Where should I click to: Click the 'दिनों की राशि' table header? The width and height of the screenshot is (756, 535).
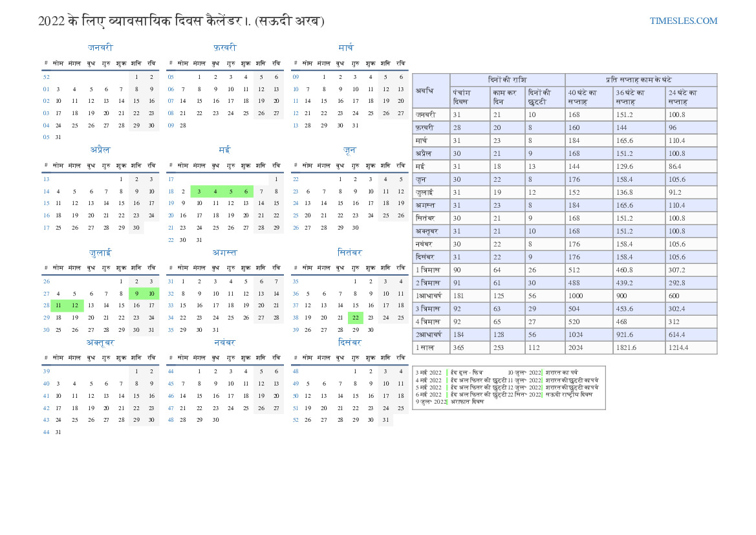pyautogui.click(x=507, y=80)
